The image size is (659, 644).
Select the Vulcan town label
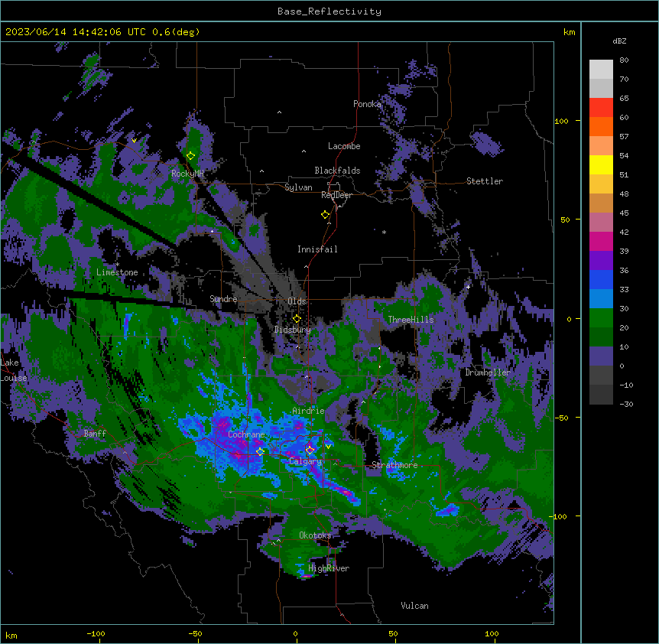coord(415,606)
